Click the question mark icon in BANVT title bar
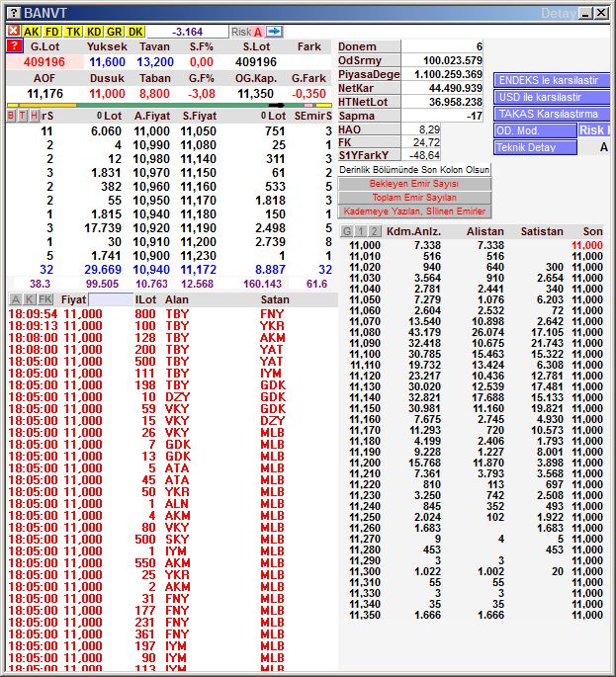The image size is (616, 677). pos(14,13)
